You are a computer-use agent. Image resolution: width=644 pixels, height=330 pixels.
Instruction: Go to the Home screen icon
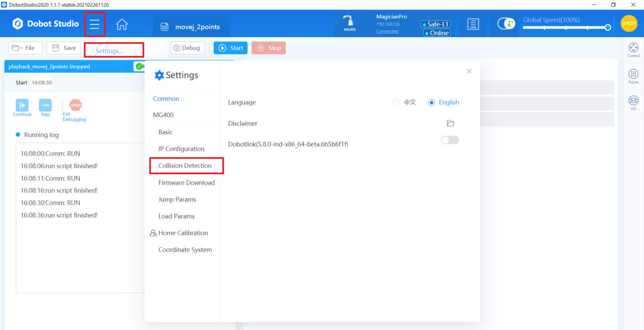[x=122, y=24]
